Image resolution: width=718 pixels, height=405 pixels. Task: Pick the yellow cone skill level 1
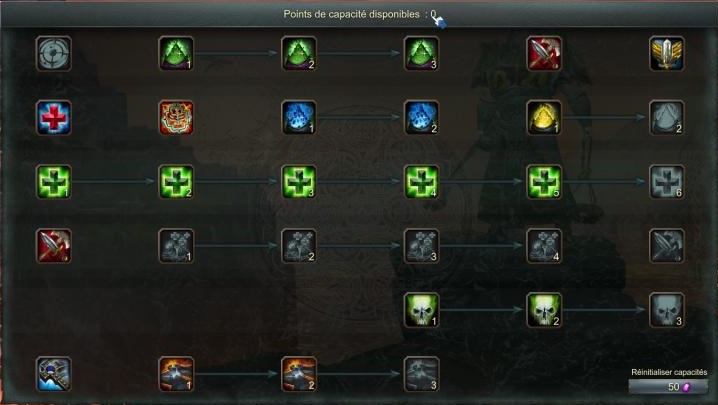point(544,118)
